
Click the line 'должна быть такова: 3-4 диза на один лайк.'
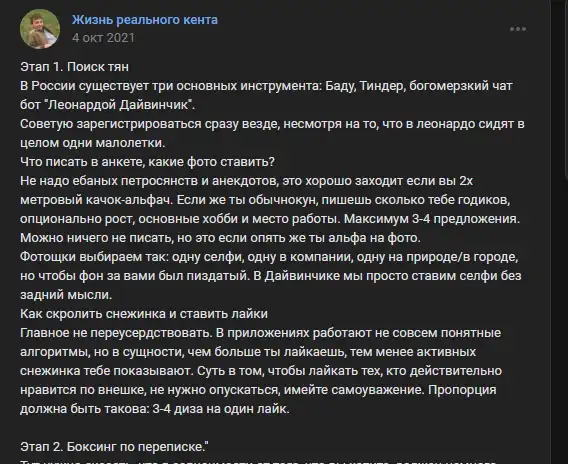(155, 409)
